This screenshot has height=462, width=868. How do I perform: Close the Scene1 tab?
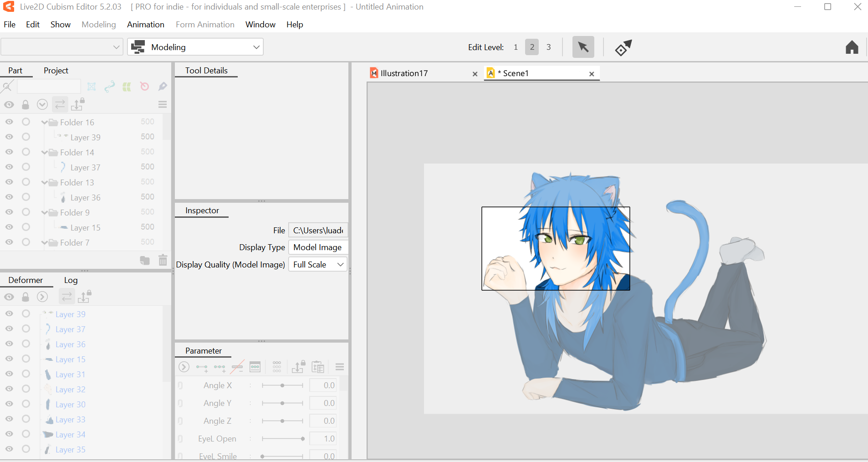pos(592,74)
